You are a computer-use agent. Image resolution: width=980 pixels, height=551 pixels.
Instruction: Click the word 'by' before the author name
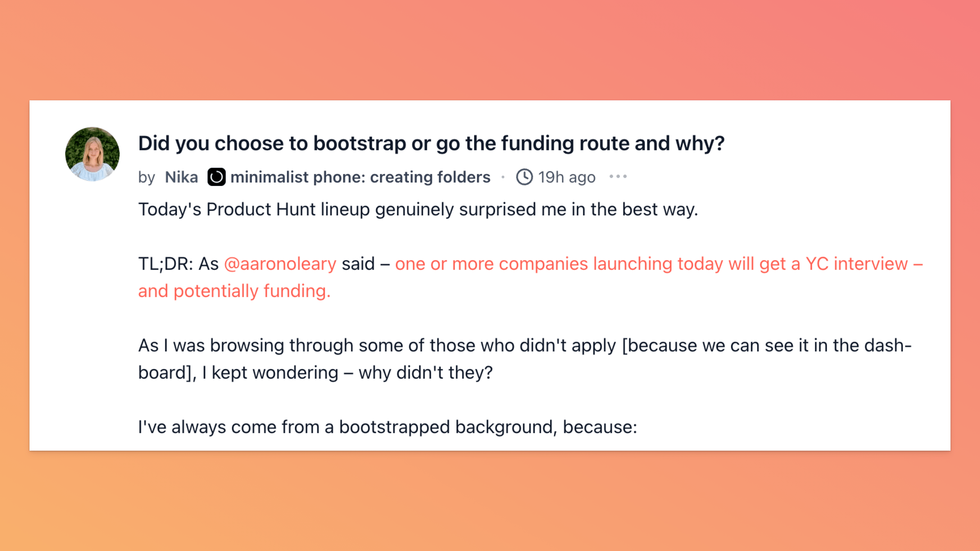pos(147,178)
